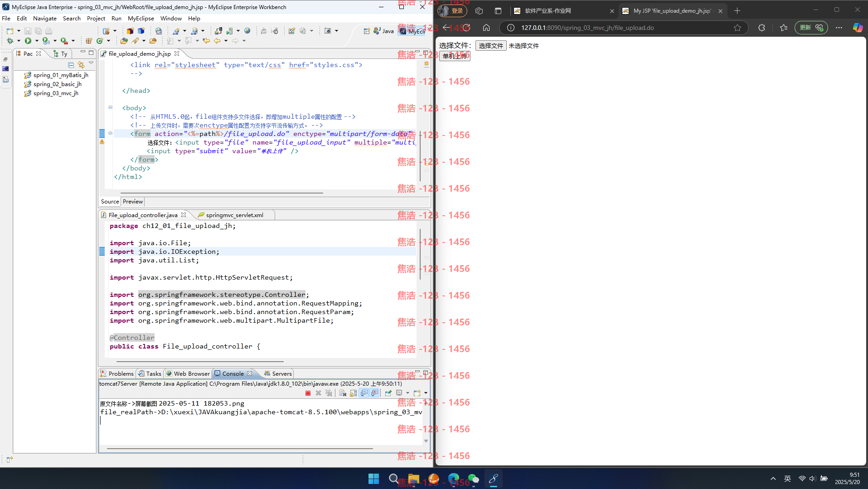Open the Display Selected Console icon
The width and height of the screenshot is (868, 489).
click(x=399, y=393)
